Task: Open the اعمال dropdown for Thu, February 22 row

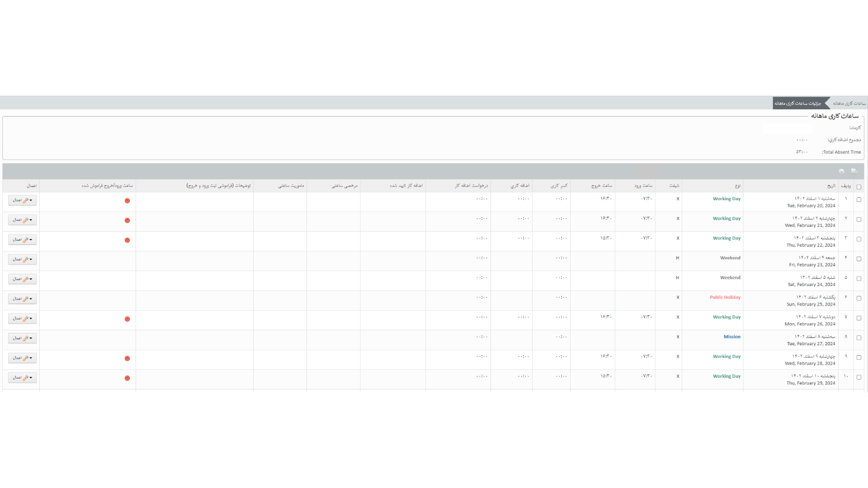Action: pyautogui.click(x=22, y=239)
